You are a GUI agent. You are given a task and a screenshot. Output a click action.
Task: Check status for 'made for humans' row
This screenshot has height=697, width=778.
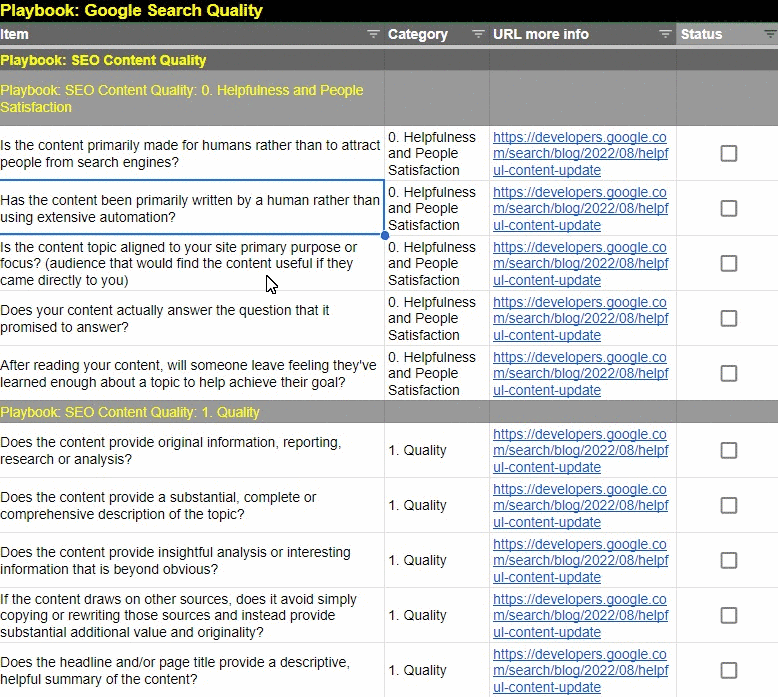click(x=728, y=153)
